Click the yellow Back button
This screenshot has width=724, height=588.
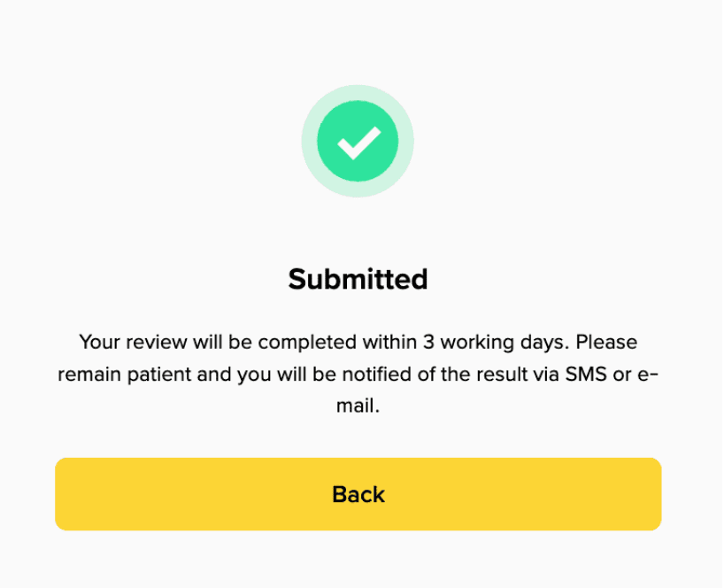point(358,494)
